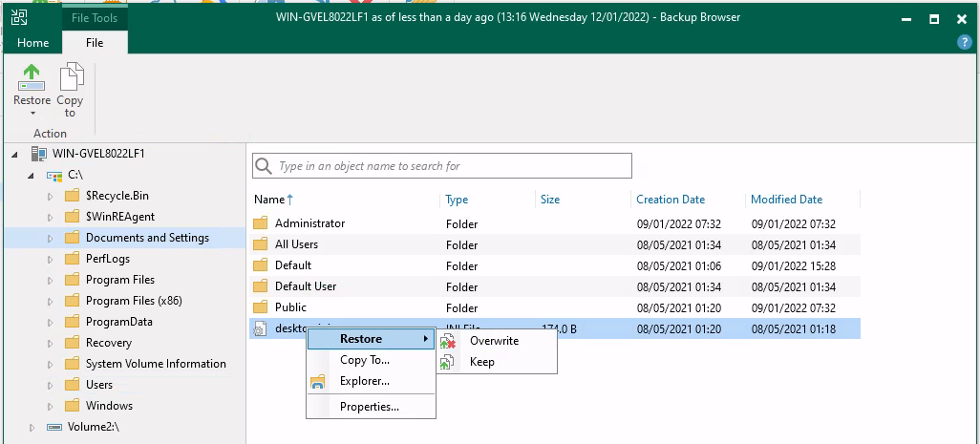Select Restore in the context menu
Image resolution: width=980 pixels, height=444 pixels.
pyautogui.click(x=372, y=338)
